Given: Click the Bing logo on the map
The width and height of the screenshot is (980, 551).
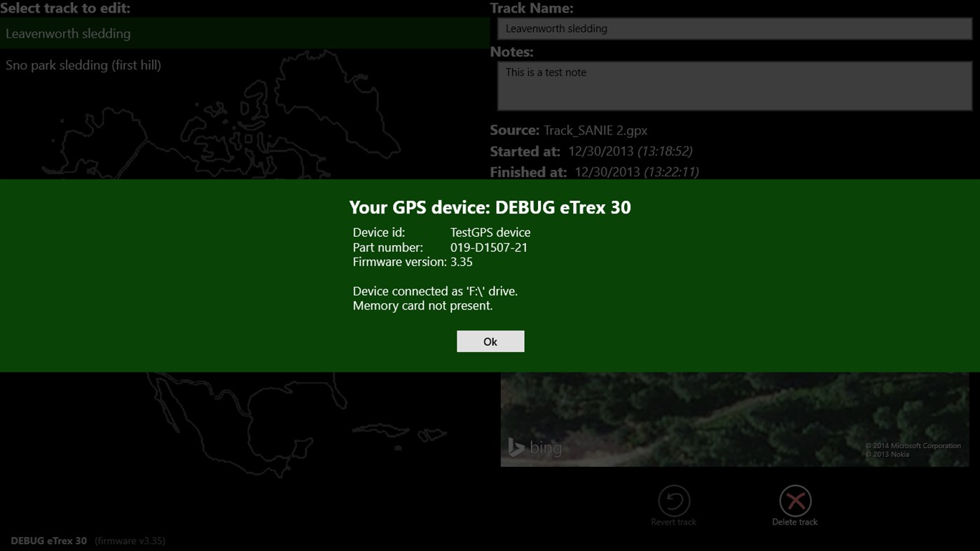Looking at the screenshot, I should 536,447.
